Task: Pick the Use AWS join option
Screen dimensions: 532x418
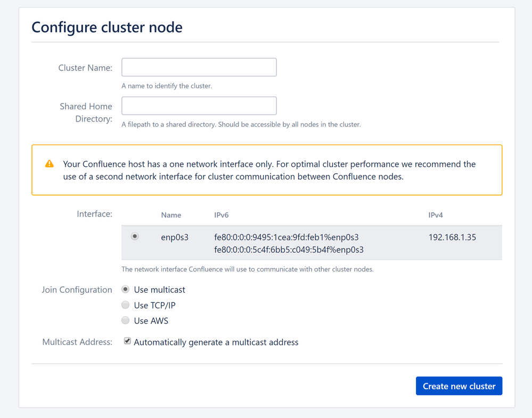Action: pos(126,320)
